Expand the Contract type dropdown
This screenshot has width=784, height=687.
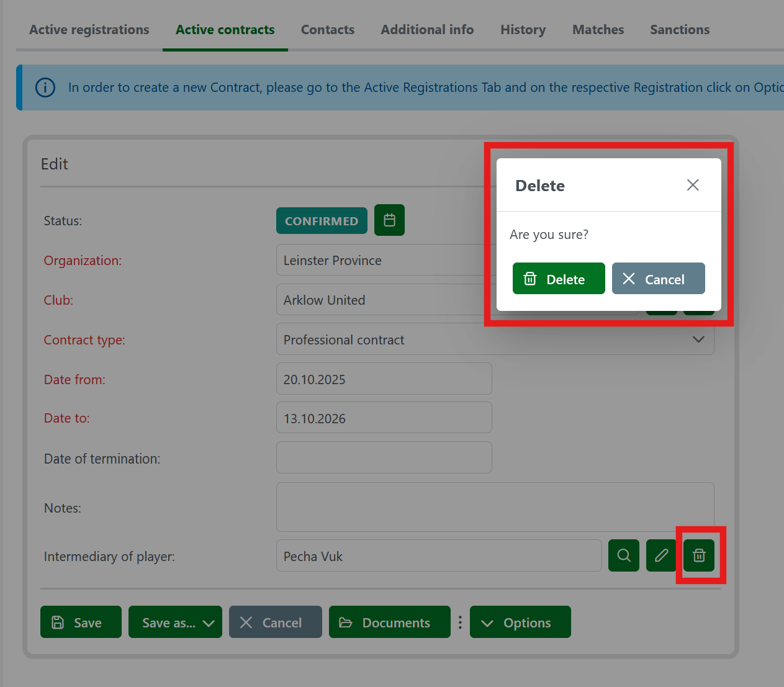pos(698,339)
